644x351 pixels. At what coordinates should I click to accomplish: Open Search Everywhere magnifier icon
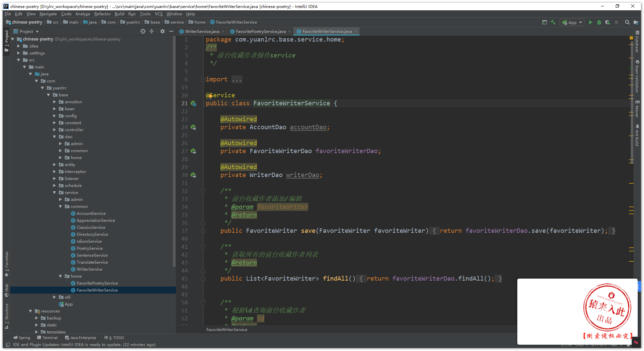point(627,22)
